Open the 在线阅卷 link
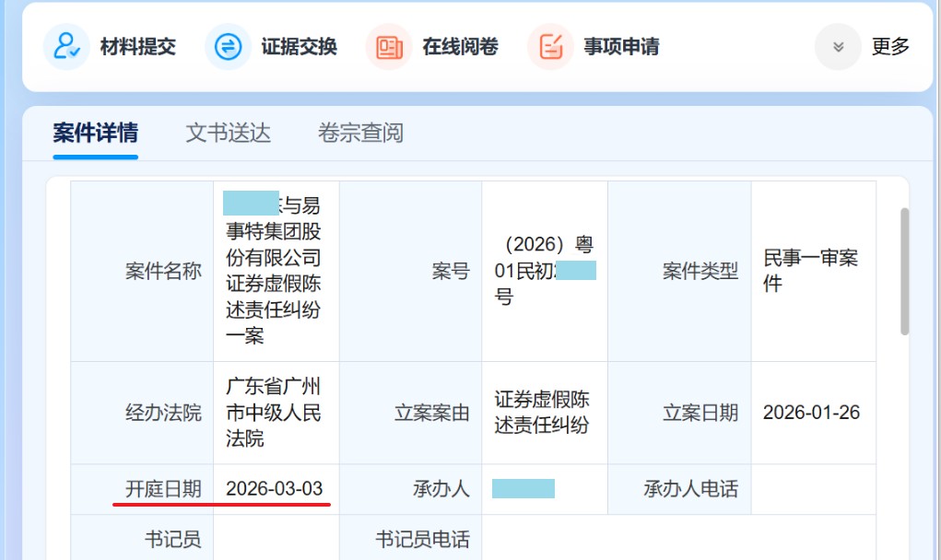 click(460, 46)
